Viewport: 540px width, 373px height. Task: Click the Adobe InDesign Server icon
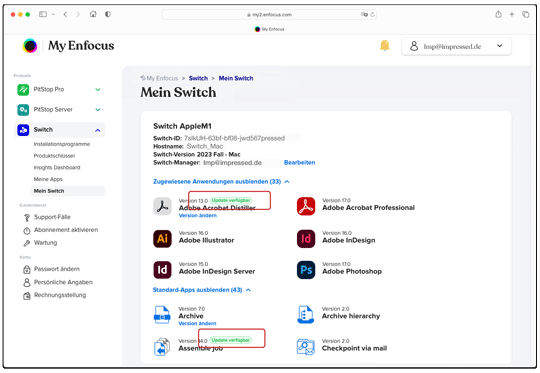(162, 270)
